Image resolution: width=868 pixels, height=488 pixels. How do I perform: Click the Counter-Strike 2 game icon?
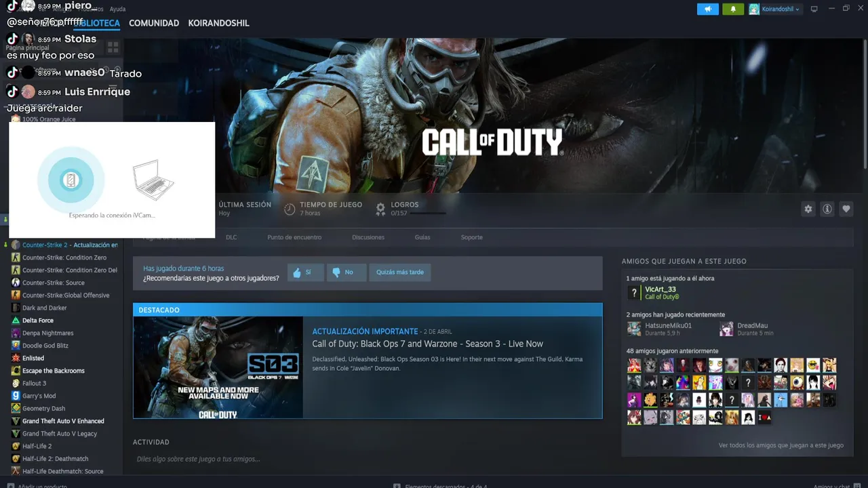16,245
